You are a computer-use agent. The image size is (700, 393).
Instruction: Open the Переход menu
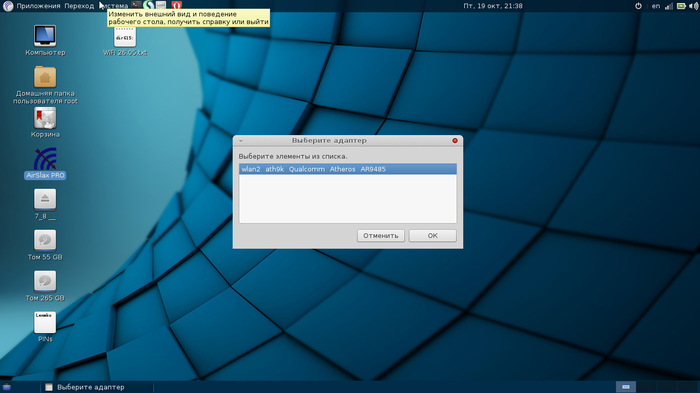tap(79, 6)
